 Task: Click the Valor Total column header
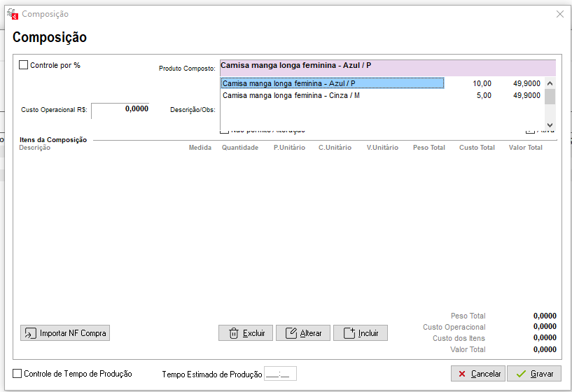pos(525,148)
